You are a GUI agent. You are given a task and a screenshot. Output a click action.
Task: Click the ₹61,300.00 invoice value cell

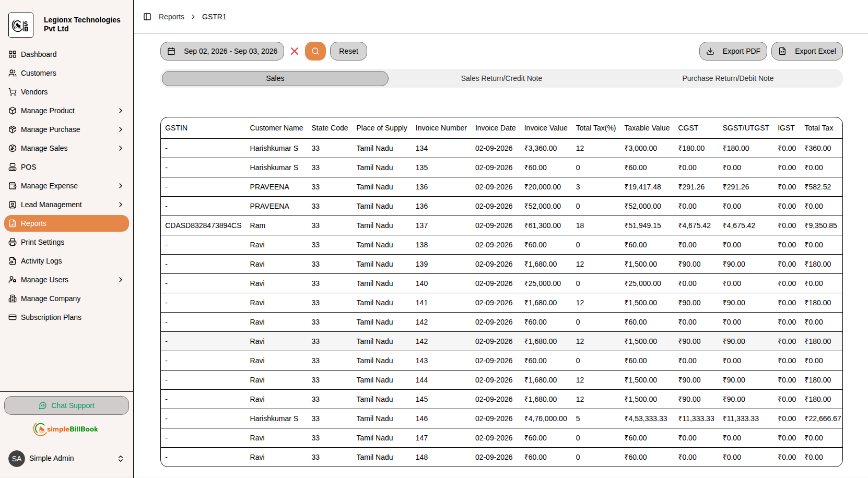pos(542,225)
